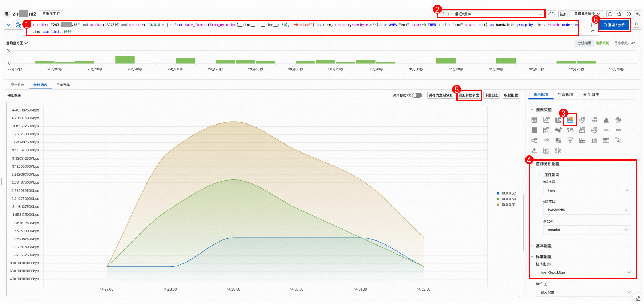Open the x轴字段 time dropdown

[x=587, y=190]
